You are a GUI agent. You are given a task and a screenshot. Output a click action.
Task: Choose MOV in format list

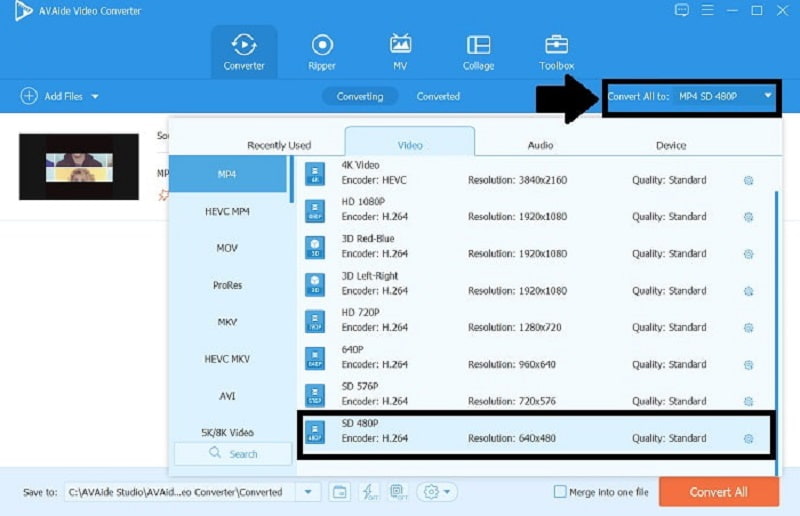click(x=228, y=248)
